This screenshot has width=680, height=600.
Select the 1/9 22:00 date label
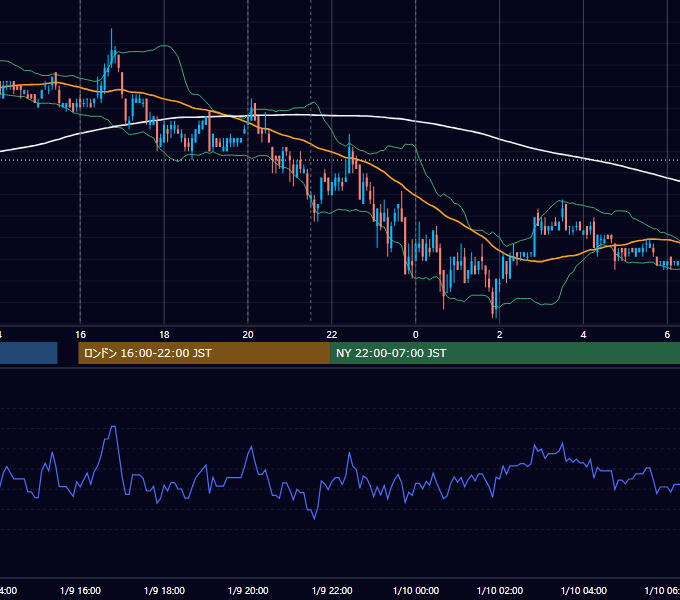click(332, 590)
